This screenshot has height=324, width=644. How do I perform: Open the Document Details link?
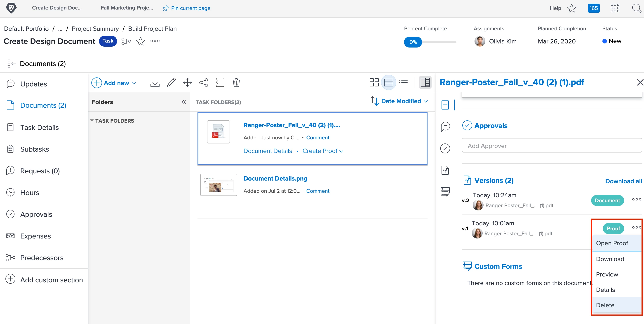(268, 151)
